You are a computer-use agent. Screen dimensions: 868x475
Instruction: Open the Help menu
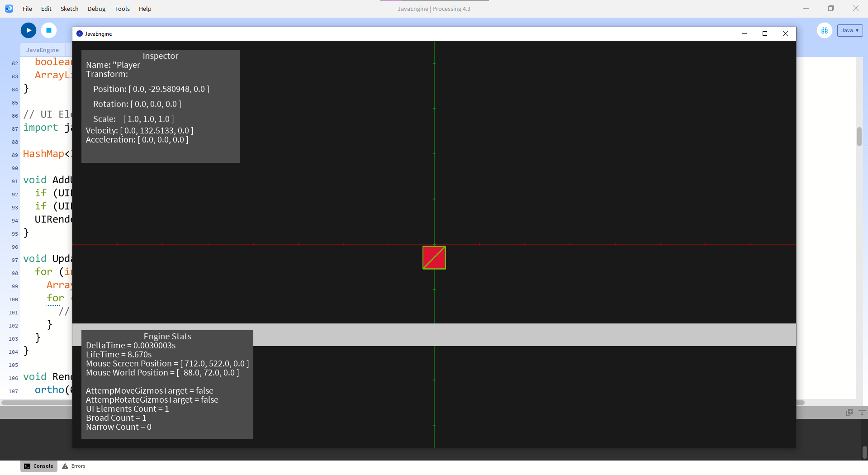click(145, 9)
